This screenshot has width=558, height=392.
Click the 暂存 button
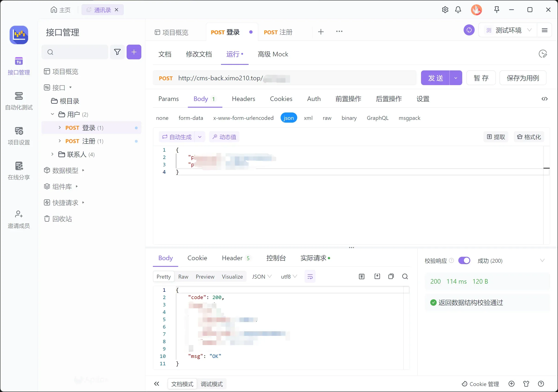[x=481, y=78]
